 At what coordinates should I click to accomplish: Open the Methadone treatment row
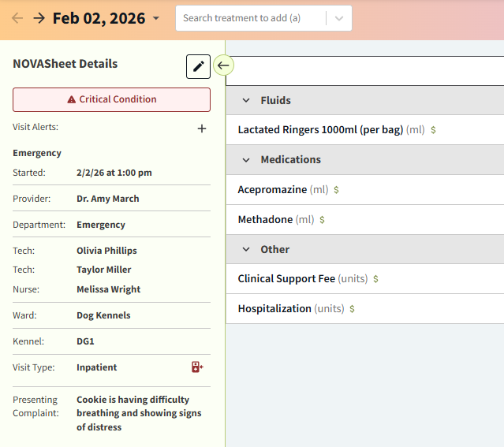point(265,220)
